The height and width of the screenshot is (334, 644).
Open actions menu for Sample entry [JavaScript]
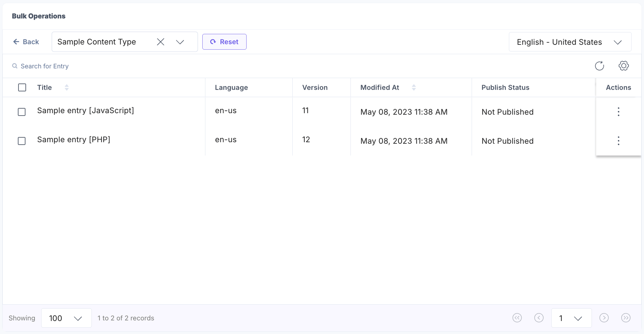pos(618,112)
